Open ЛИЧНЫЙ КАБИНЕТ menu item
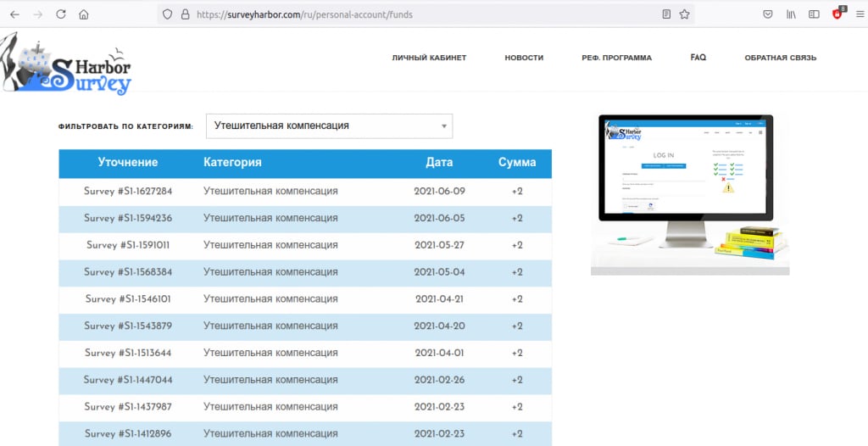The height and width of the screenshot is (446, 868). [x=429, y=58]
